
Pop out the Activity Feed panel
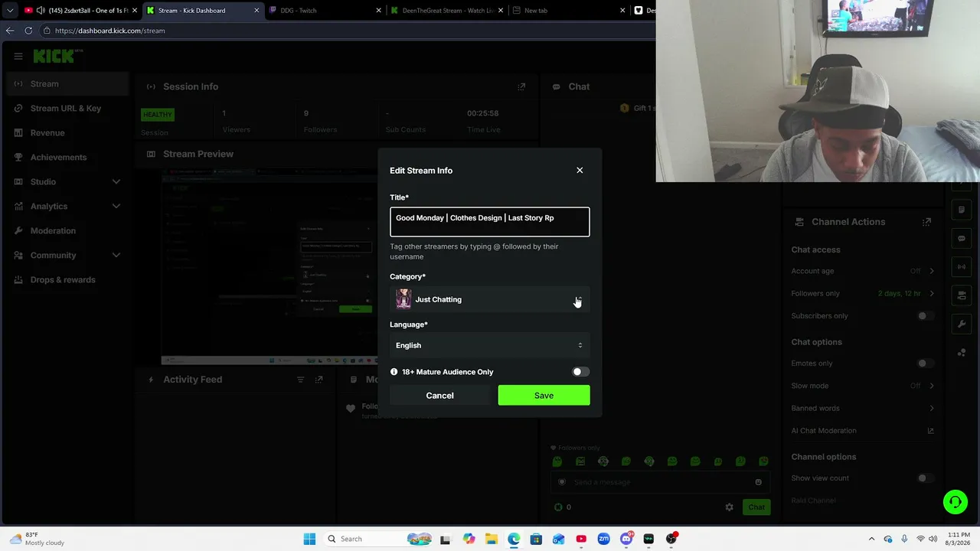click(x=319, y=380)
